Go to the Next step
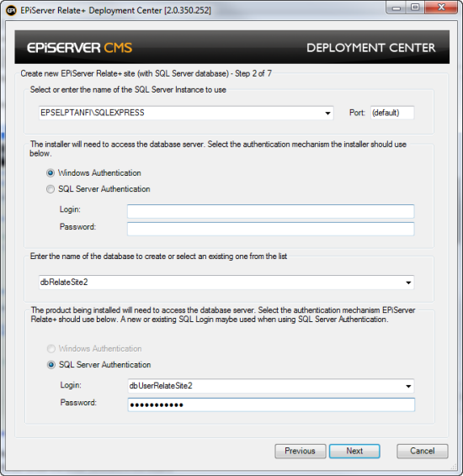 (354, 451)
